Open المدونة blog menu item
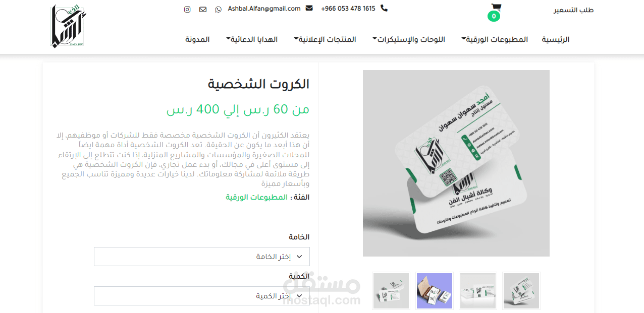The image size is (644, 313). pos(197,39)
